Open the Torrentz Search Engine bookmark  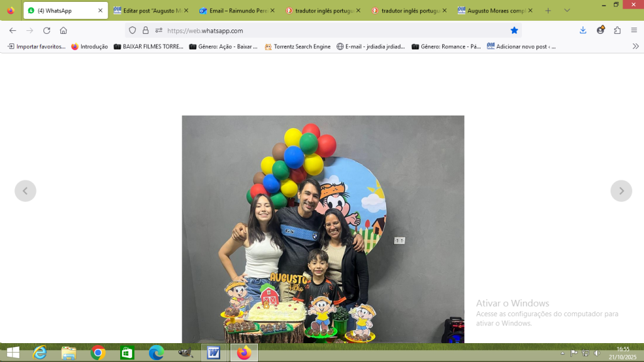297,47
